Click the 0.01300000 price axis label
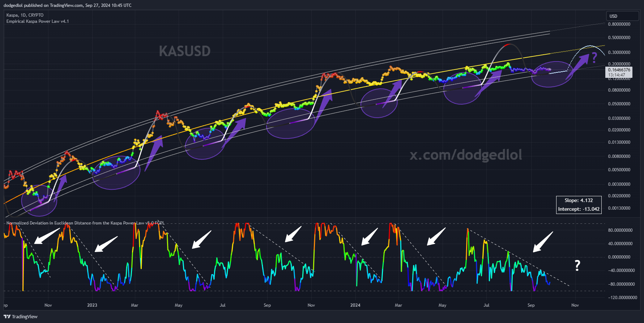The height and width of the screenshot is (323, 644). (x=619, y=142)
